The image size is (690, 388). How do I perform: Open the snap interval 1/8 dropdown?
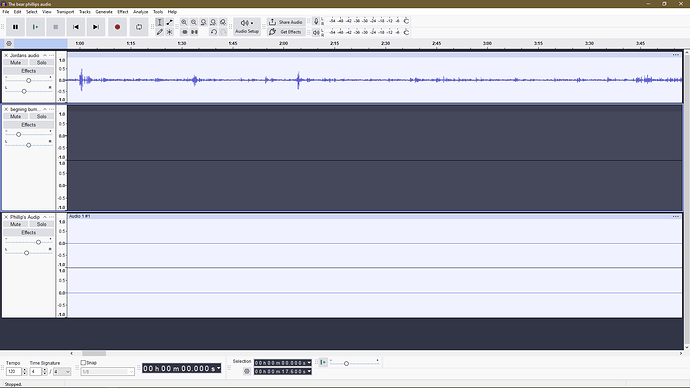[x=107, y=372]
